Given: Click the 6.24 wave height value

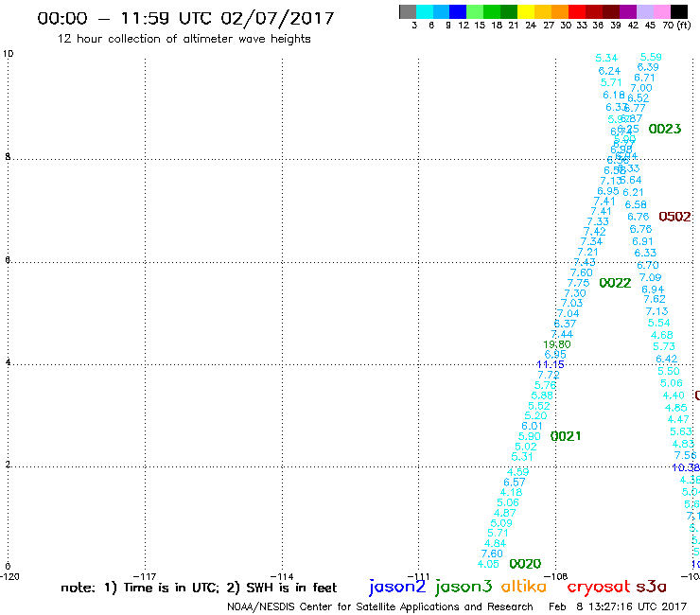Looking at the screenshot, I should 609,71.
